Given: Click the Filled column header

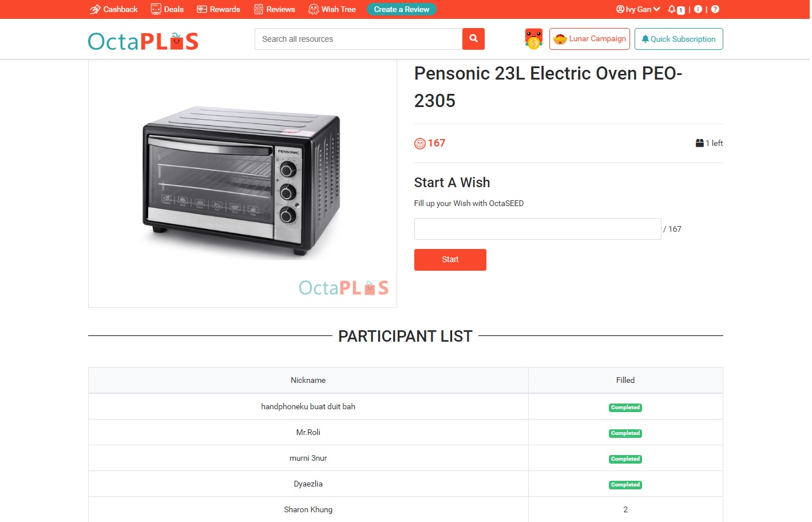Looking at the screenshot, I should click(x=625, y=380).
